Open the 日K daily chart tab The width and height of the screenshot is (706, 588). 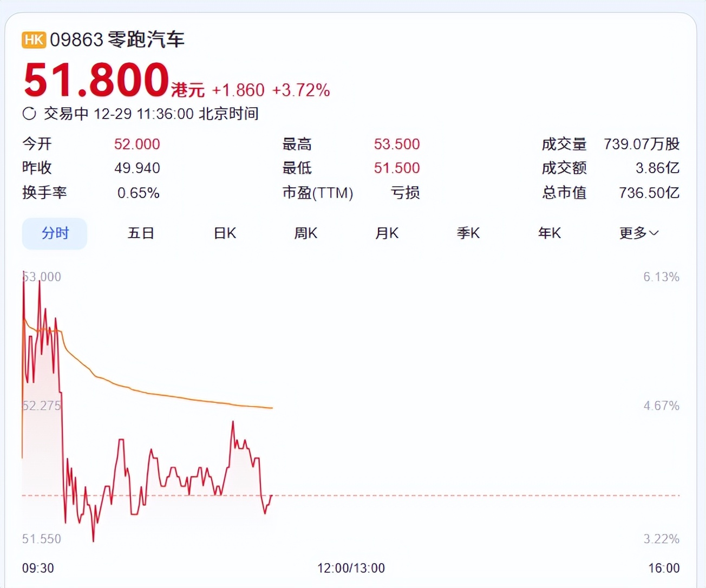[225, 233]
